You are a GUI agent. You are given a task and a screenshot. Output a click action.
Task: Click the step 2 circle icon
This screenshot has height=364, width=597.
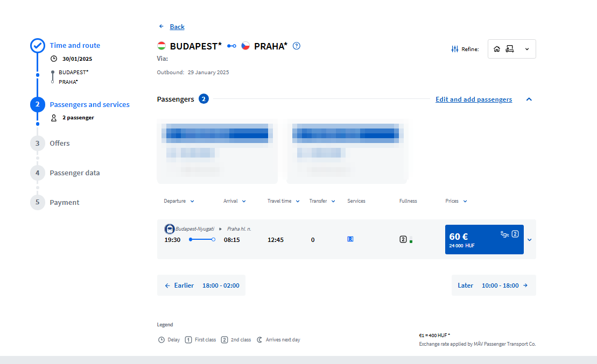point(37,104)
